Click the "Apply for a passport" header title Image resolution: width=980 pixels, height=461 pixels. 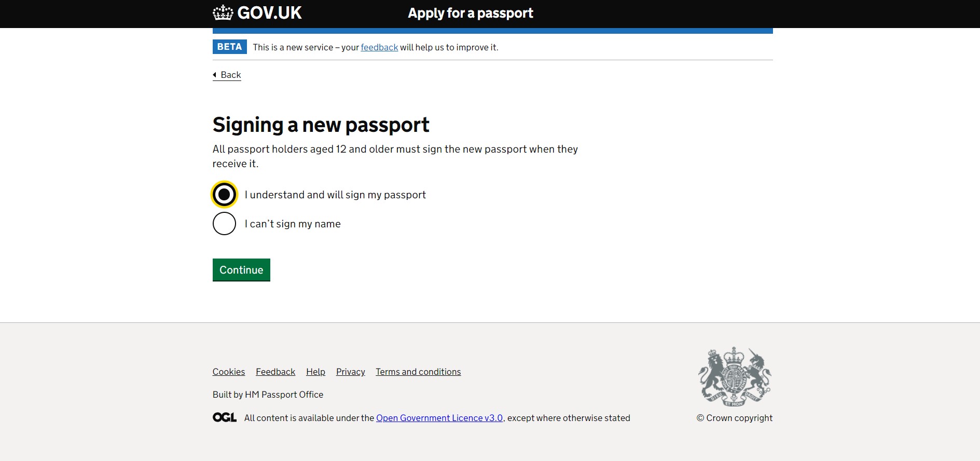tap(471, 13)
